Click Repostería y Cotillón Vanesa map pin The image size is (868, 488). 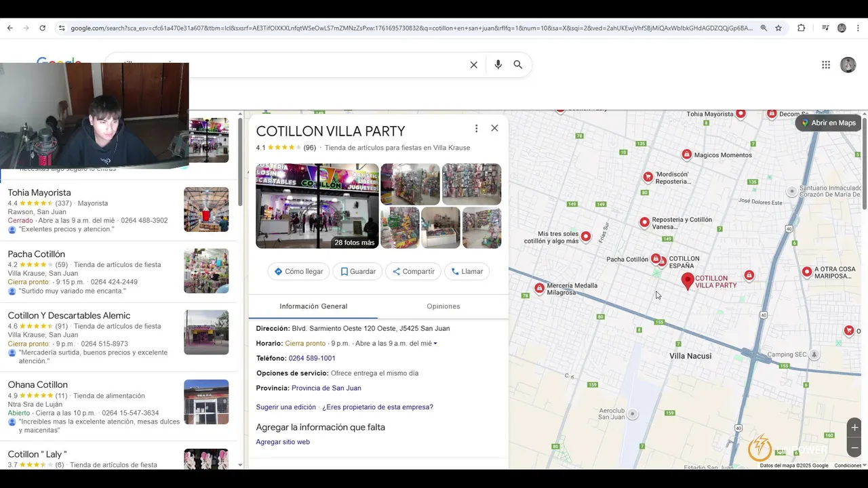(x=645, y=222)
